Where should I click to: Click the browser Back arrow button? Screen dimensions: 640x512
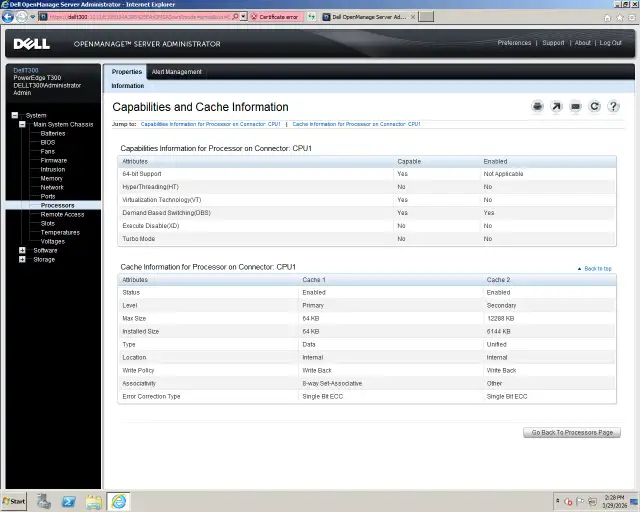coord(10,17)
